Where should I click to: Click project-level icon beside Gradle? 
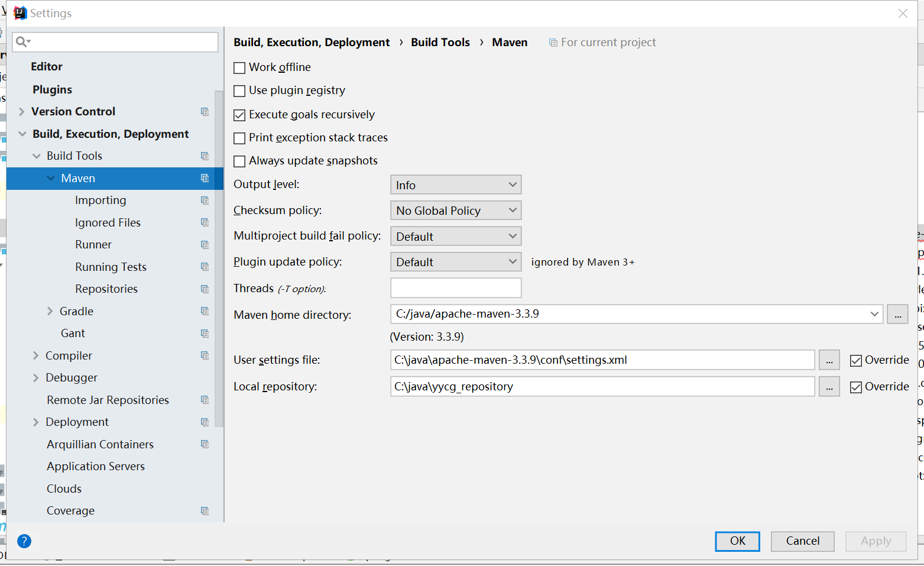point(205,311)
